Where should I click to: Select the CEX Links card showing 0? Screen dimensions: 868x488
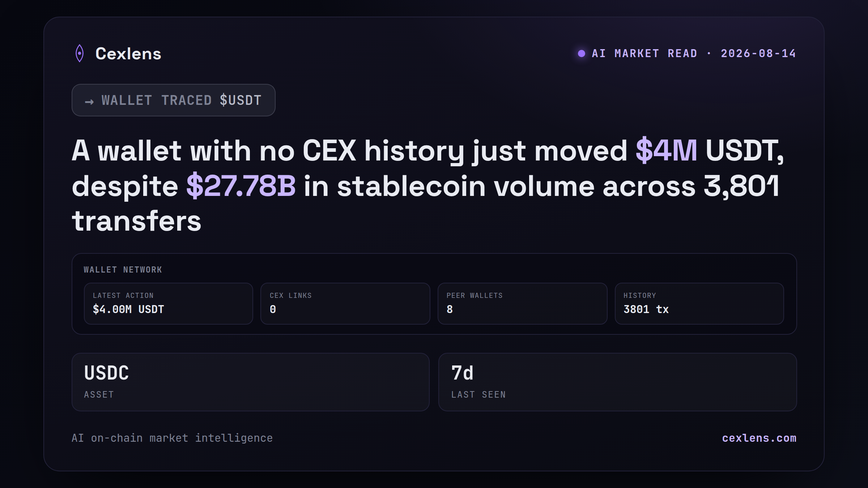[345, 304]
